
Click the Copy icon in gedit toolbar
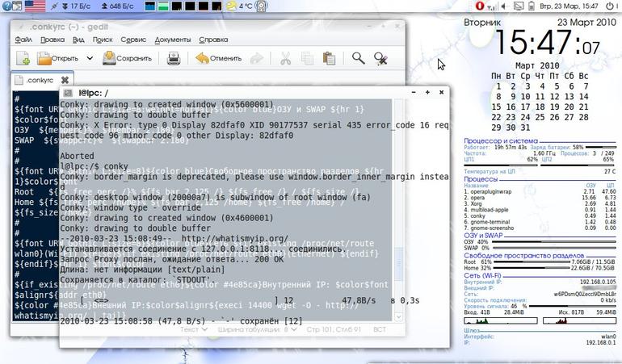coord(307,58)
